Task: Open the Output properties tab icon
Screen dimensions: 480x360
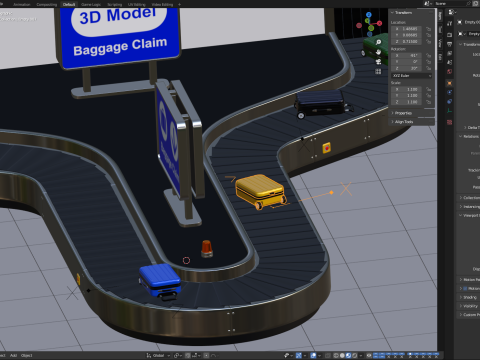Action: [x=450, y=44]
